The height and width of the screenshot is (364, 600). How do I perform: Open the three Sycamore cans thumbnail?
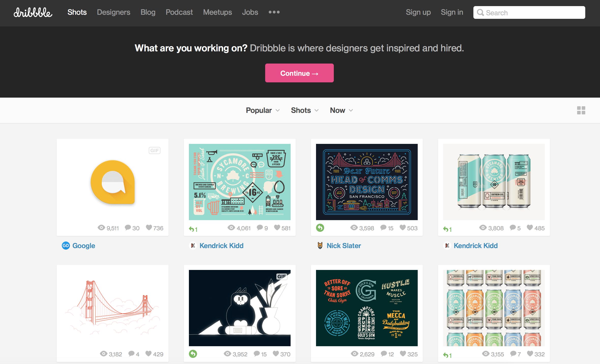coord(494,182)
